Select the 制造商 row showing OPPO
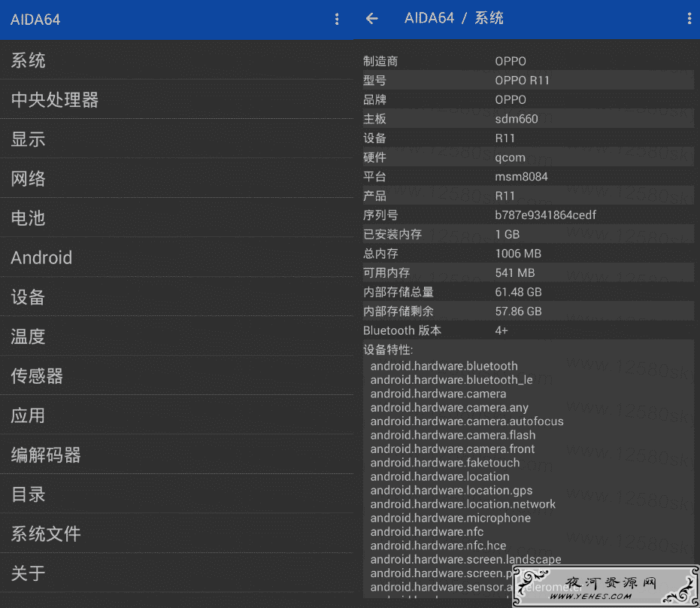The height and width of the screenshot is (608, 700). tap(528, 61)
